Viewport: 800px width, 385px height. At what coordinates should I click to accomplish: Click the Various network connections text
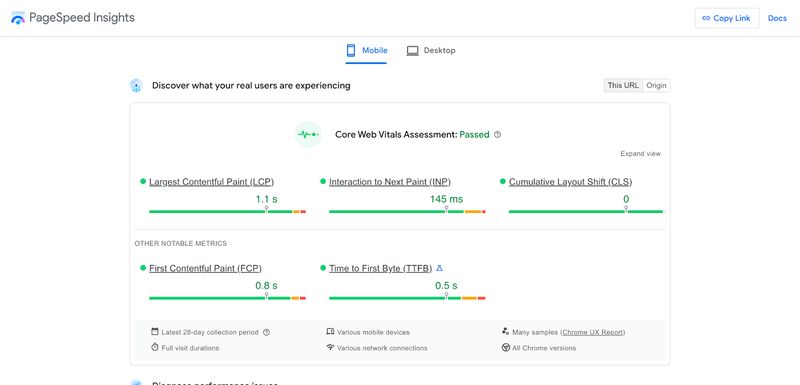coord(382,348)
